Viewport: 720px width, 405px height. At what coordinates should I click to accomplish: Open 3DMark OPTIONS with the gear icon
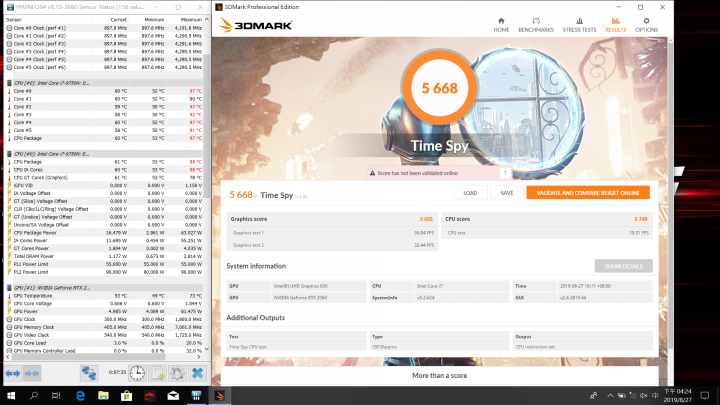pos(646,25)
